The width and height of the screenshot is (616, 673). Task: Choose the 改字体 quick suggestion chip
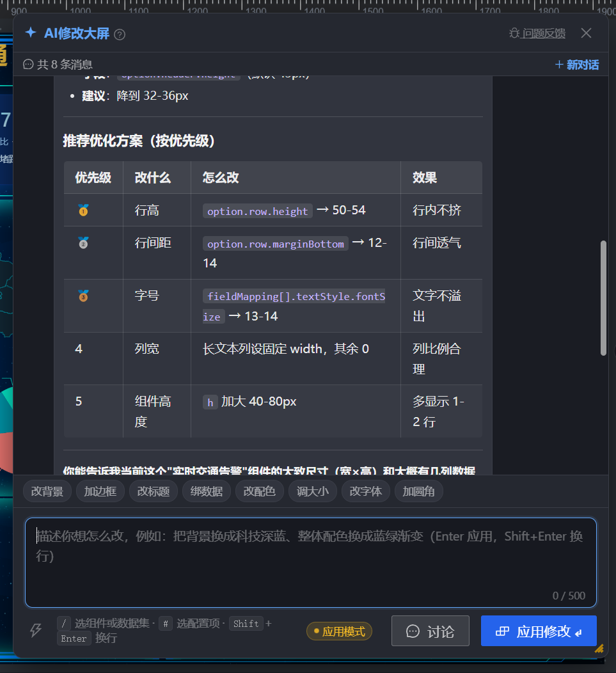tap(366, 491)
